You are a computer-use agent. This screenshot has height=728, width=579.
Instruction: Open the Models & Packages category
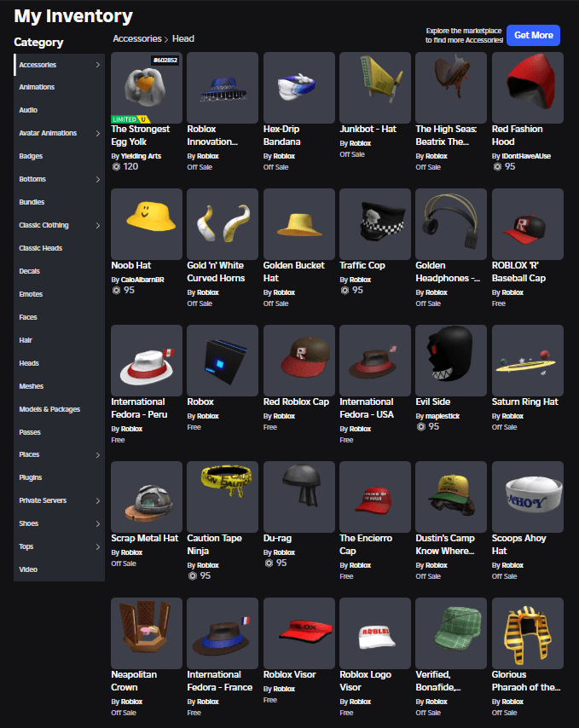(60, 409)
